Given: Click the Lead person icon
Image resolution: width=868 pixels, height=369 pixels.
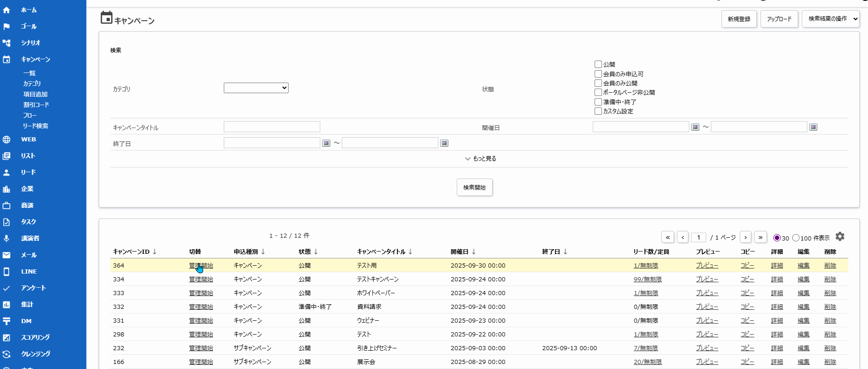Looking at the screenshot, I should [x=6, y=173].
